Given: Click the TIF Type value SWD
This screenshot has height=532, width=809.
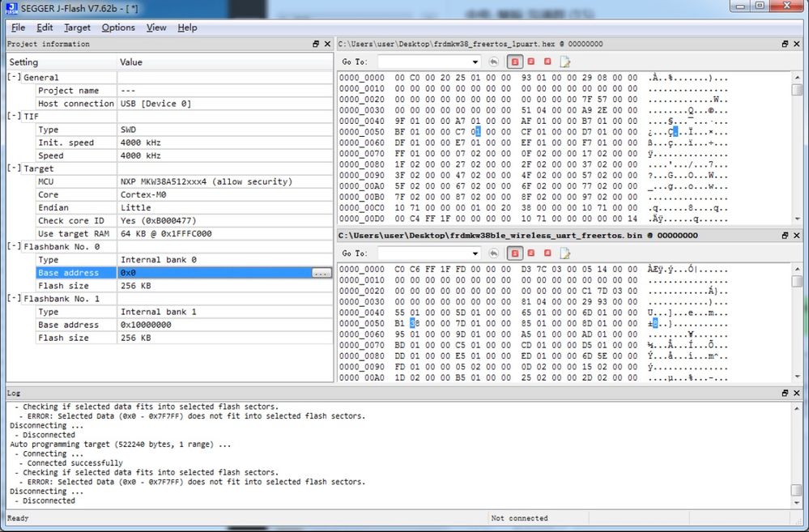Looking at the screenshot, I should 129,130.
